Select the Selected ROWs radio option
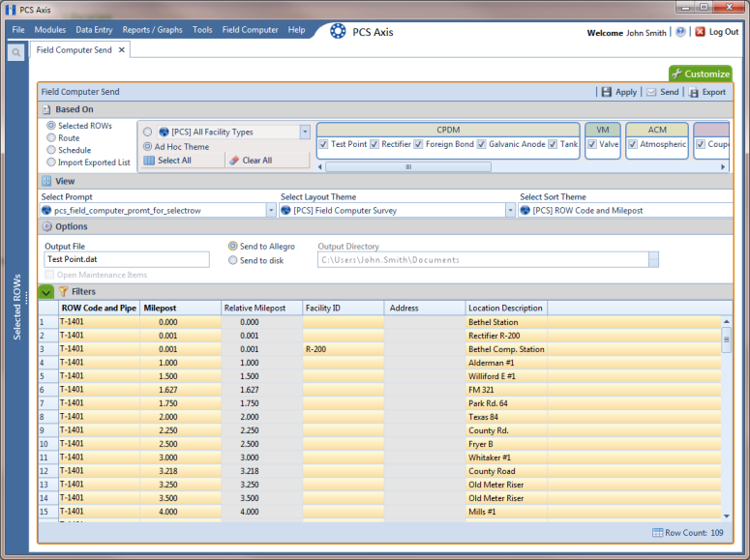 click(51, 126)
